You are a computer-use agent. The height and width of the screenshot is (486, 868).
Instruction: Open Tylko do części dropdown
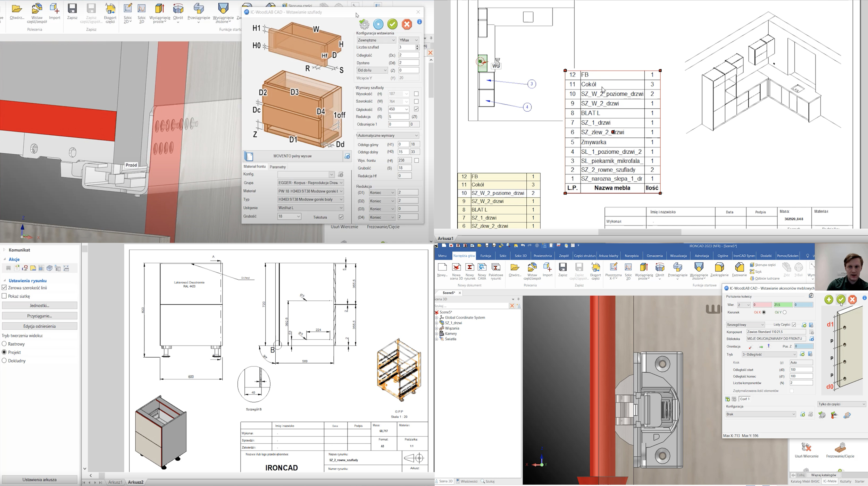tap(842, 404)
